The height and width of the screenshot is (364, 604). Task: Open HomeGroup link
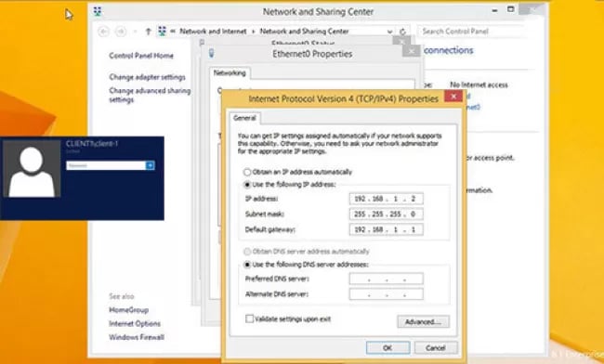tap(128, 310)
